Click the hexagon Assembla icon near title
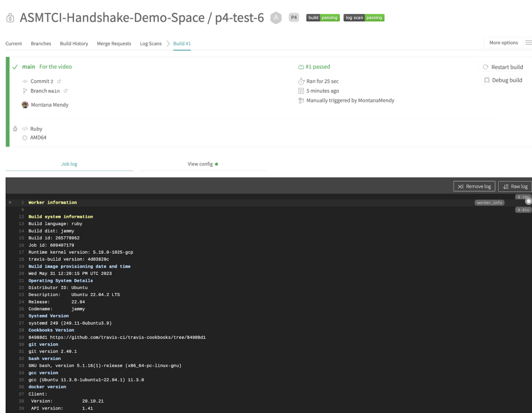The image size is (532, 413). [x=276, y=18]
